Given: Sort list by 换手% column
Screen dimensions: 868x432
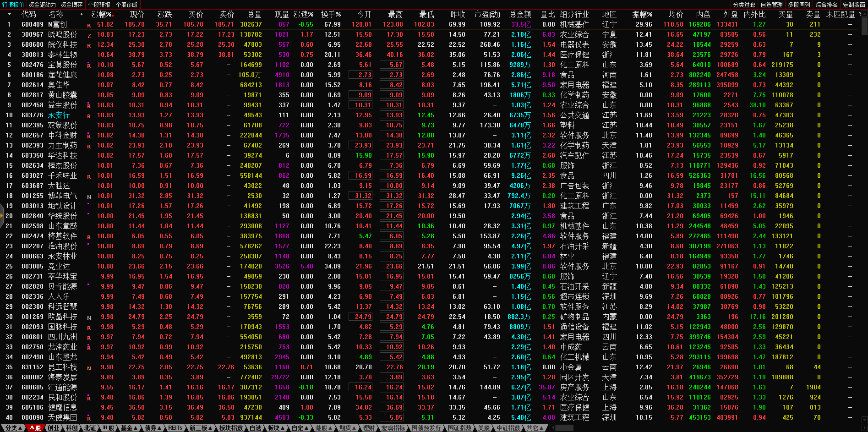Looking at the screenshot, I should point(331,14).
